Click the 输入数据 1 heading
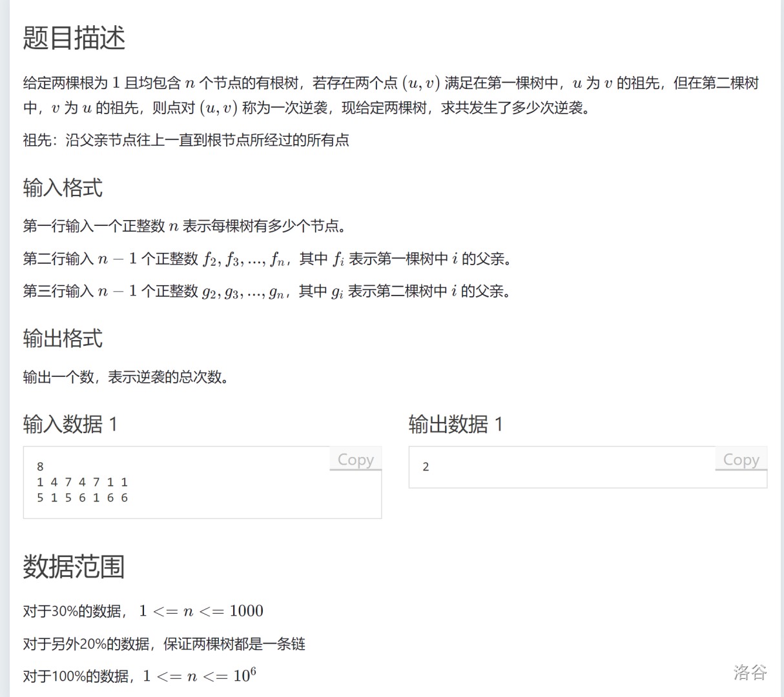The height and width of the screenshot is (697, 784). (70, 424)
